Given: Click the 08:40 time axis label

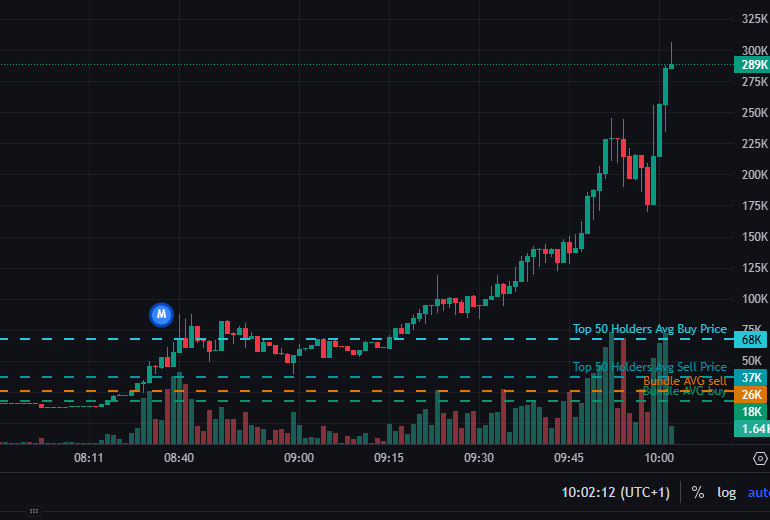Looking at the screenshot, I should (x=179, y=458).
